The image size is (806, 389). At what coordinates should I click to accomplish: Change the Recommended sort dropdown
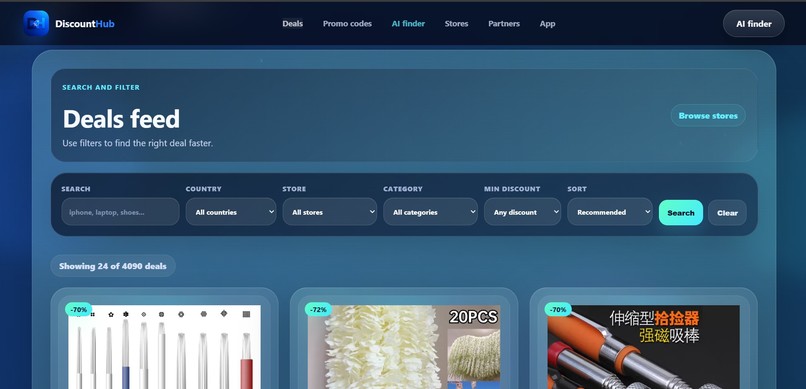[610, 212]
